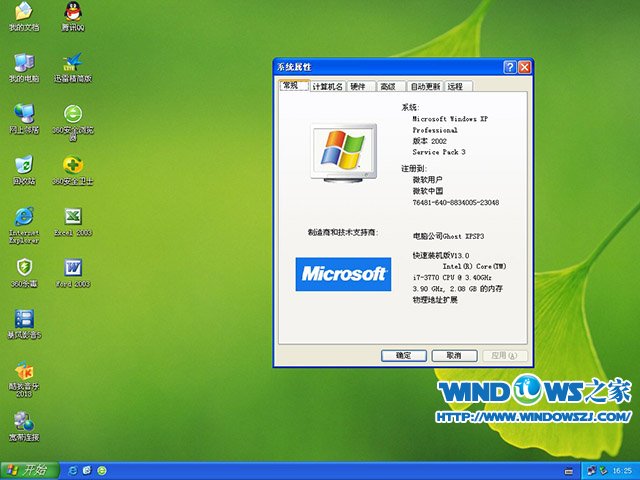Open the 360安全卫士 desktop icon

pos(73,170)
